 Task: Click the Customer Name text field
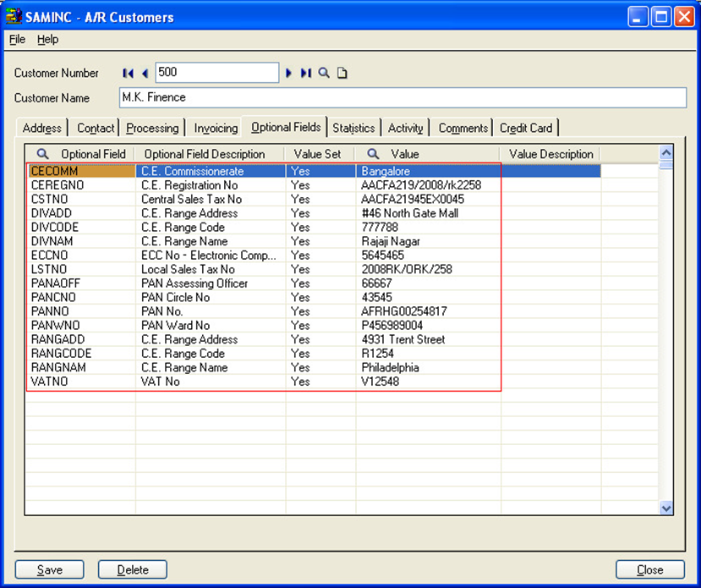(x=401, y=98)
